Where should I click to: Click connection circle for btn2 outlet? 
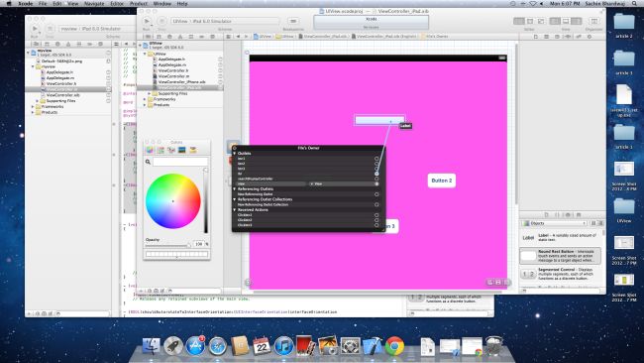[x=376, y=164]
